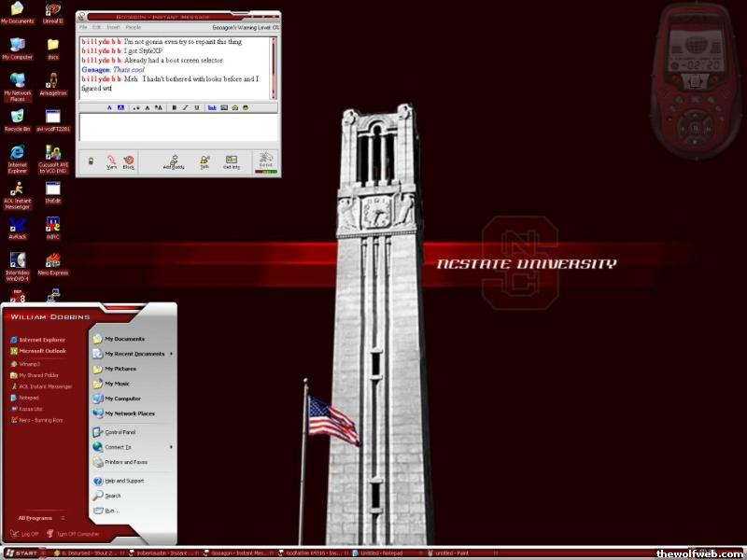Expand the All Programs list
Viewport: 747px width, 560px height.
coord(39,517)
